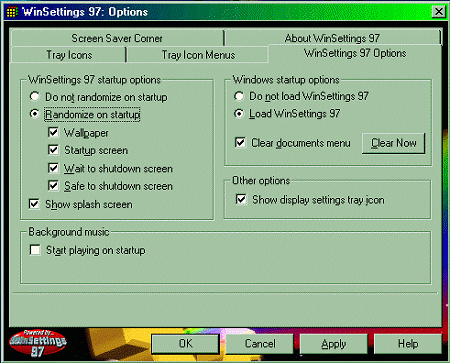
Task: Toggle Wait to shutdown screen checkbox
Action: click(53, 168)
